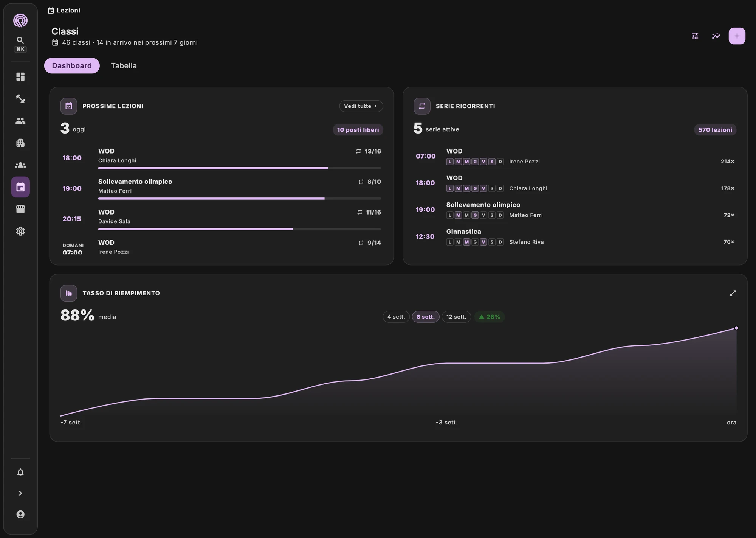Switch to the Dashboard tab
This screenshot has height=538, width=756.
pyautogui.click(x=72, y=66)
